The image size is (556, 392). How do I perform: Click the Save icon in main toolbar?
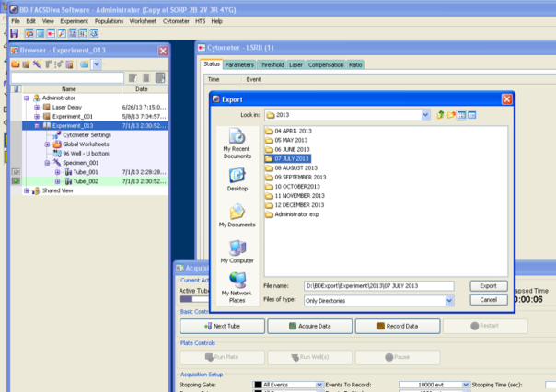pyautogui.click(x=15, y=33)
